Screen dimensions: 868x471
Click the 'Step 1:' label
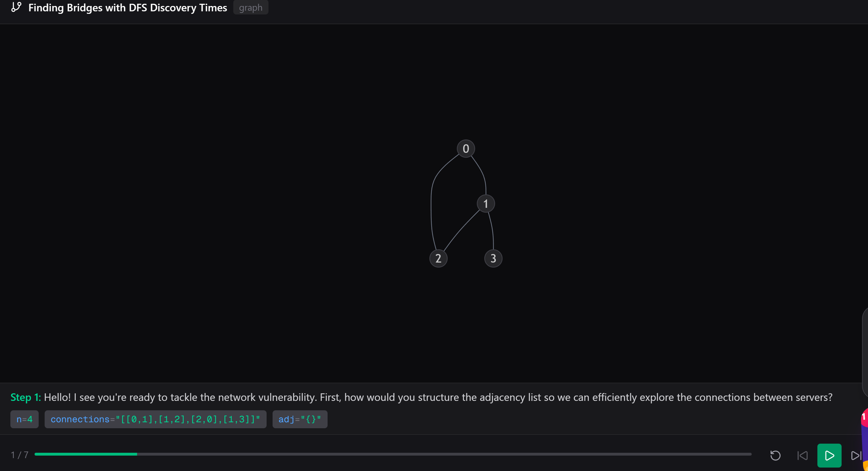coord(25,397)
